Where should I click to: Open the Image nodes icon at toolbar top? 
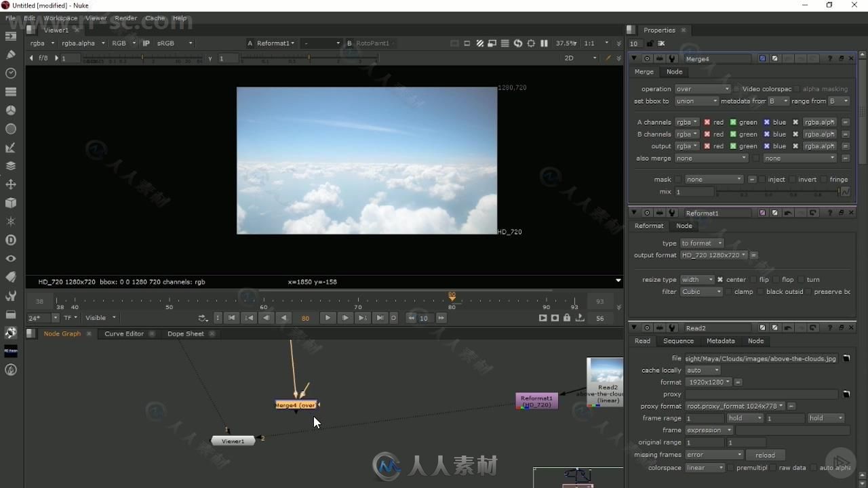click(11, 36)
